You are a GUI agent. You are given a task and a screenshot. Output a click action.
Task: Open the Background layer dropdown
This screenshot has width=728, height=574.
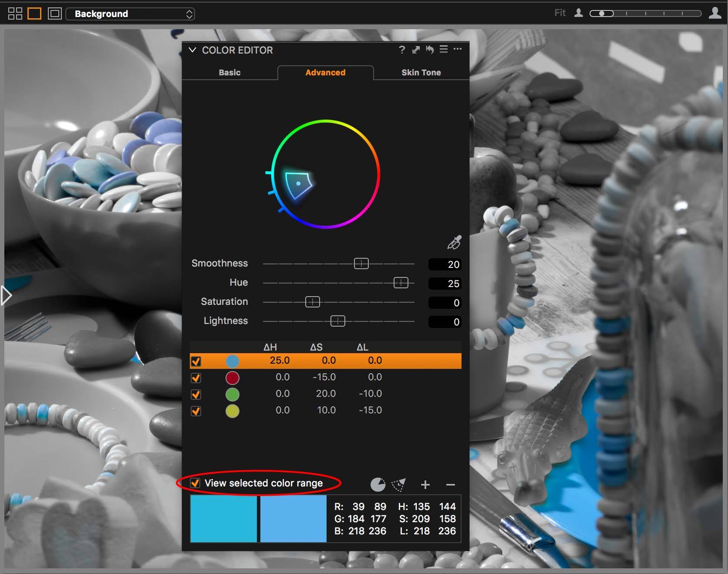[130, 14]
